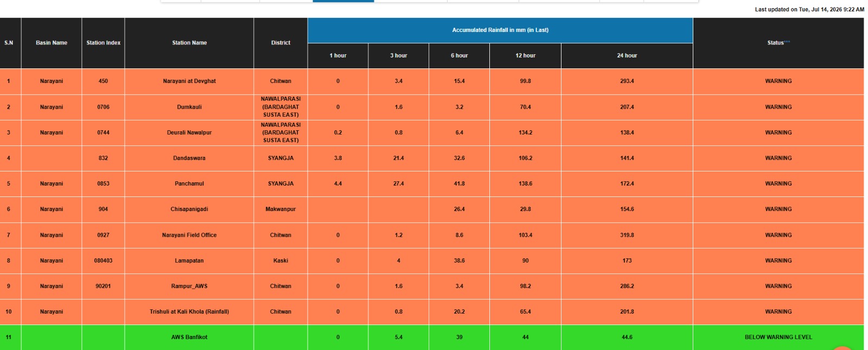This screenshot has height=350, width=868.
Task: Click the 65.4 rainfall value
Action: pos(525,312)
